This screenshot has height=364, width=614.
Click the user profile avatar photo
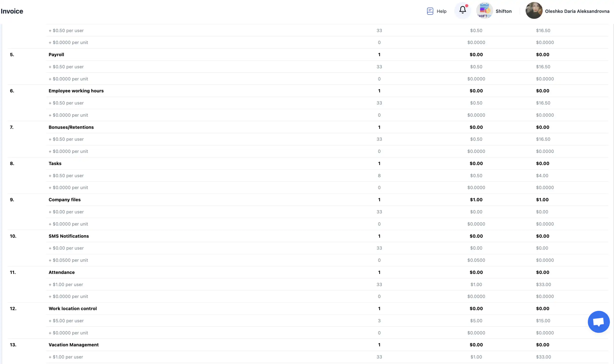tap(534, 11)
